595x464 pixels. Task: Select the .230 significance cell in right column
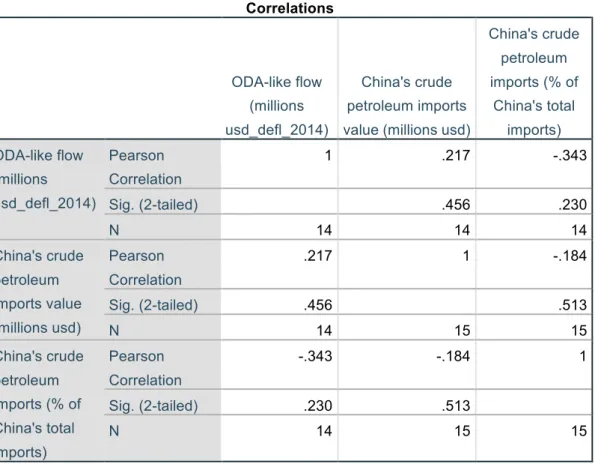tap(573, 204)
